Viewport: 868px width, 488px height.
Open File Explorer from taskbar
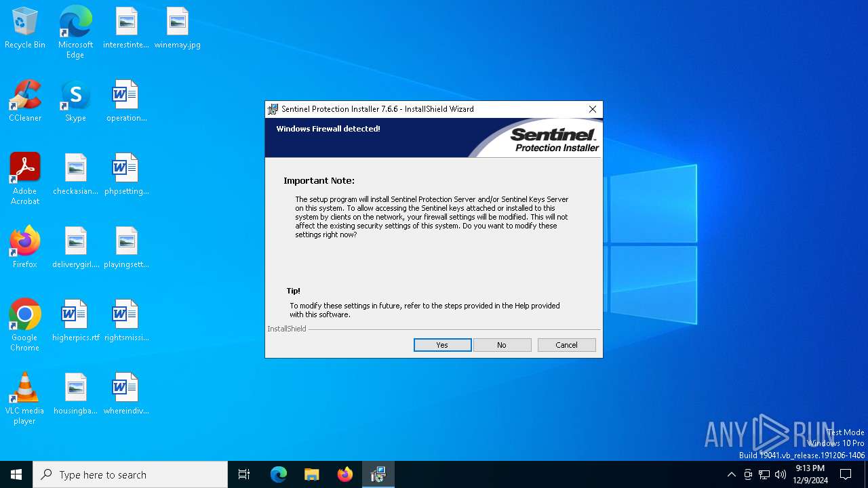[312, 474]
